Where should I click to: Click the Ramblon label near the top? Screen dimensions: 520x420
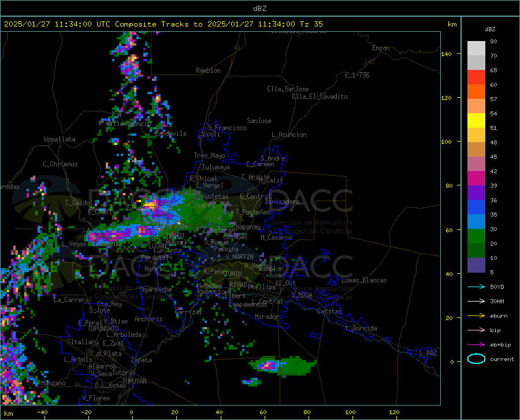[208, 70]
